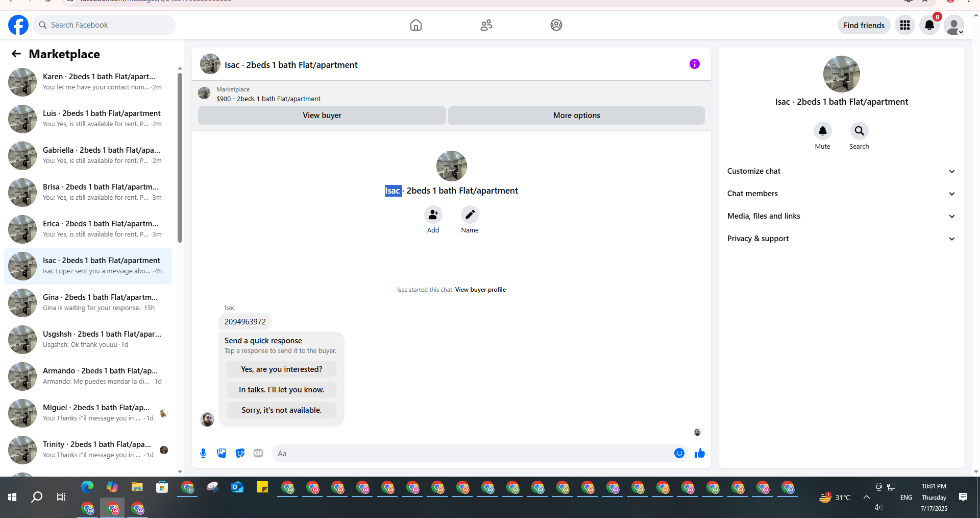Click the Facebook logo icon
This screenshot has height=518, width=980.
pos(18,25)
